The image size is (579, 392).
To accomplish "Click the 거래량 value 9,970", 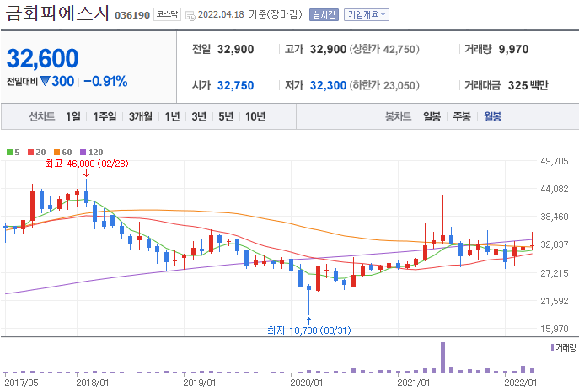I will tap(513, 49).
